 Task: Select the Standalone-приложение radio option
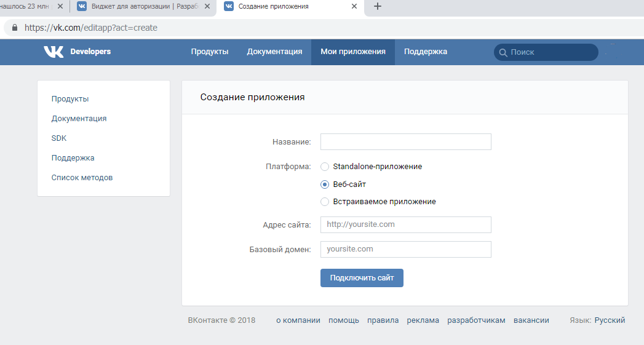point(325,167)
